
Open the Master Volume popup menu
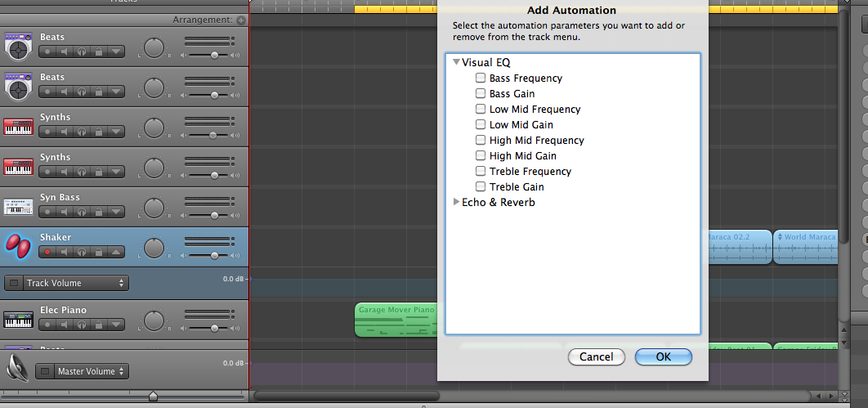pos(92,371)
